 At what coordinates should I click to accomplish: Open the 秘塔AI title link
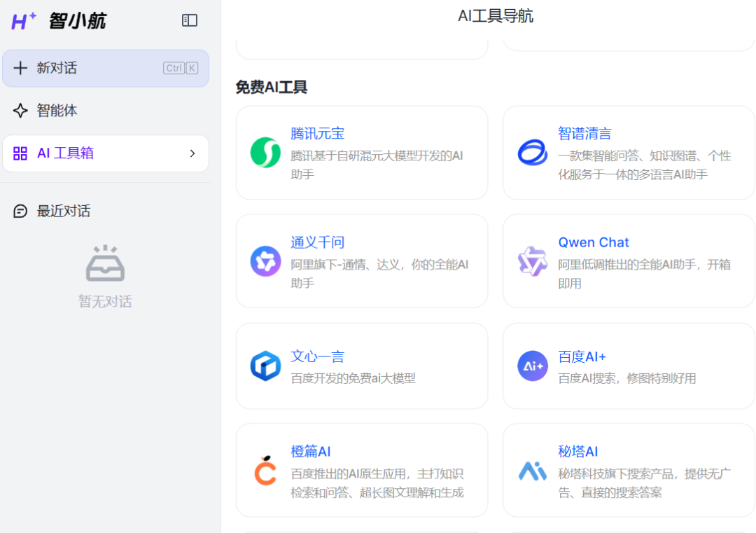click(x=577, y=452)
